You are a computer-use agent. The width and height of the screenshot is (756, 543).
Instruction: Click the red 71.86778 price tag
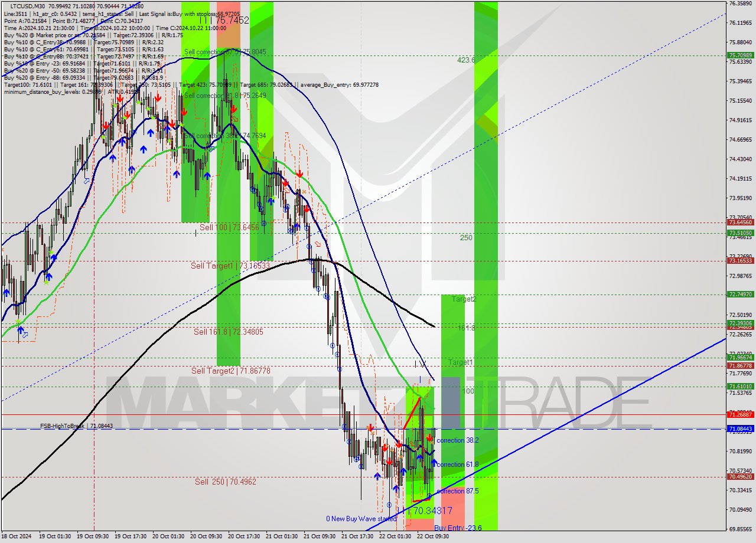coord(740,366)
